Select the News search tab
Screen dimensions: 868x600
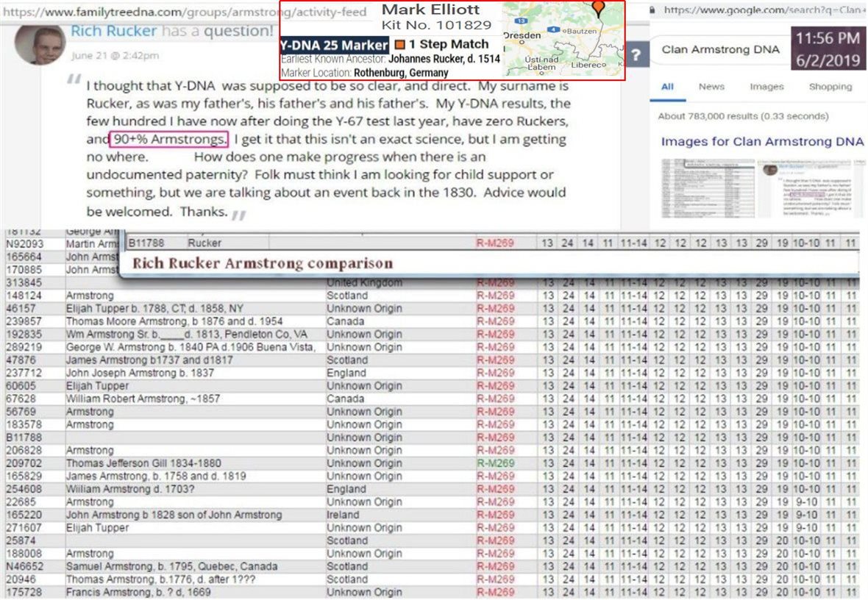click(x=711, y=87)
